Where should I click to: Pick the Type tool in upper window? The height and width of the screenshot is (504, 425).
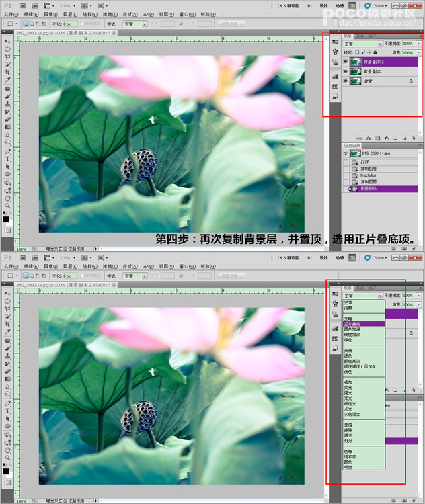tap(7, 159)
